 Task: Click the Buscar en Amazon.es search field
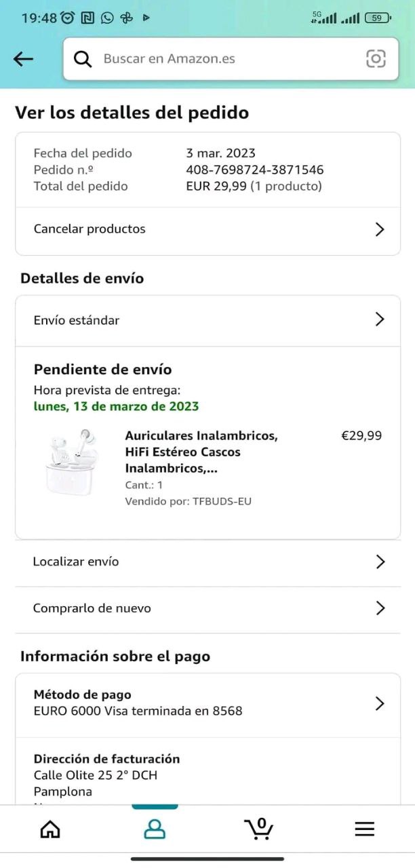(x=231, y=59)
